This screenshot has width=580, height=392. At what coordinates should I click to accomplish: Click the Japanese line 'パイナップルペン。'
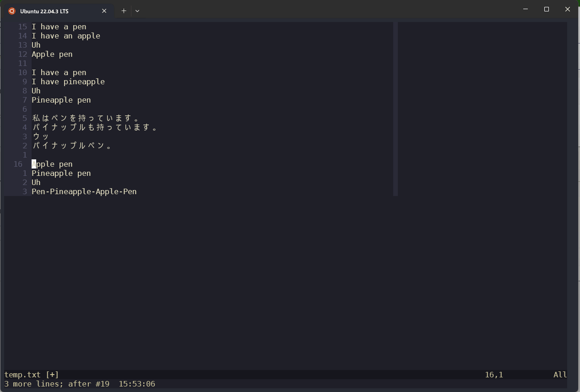(x=72, y=146)
